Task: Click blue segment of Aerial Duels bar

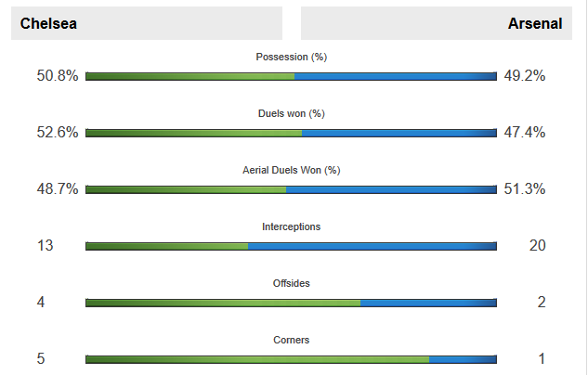Action: (391, 190)
